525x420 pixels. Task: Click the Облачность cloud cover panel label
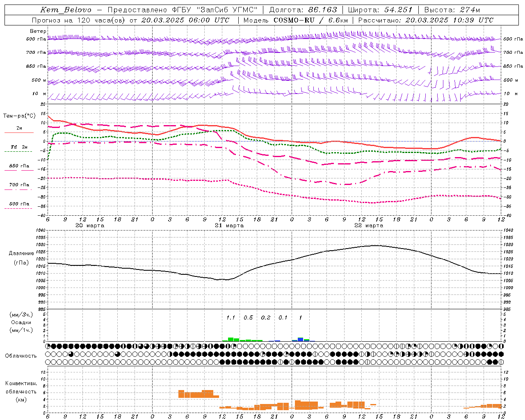(x=21, y=356)
